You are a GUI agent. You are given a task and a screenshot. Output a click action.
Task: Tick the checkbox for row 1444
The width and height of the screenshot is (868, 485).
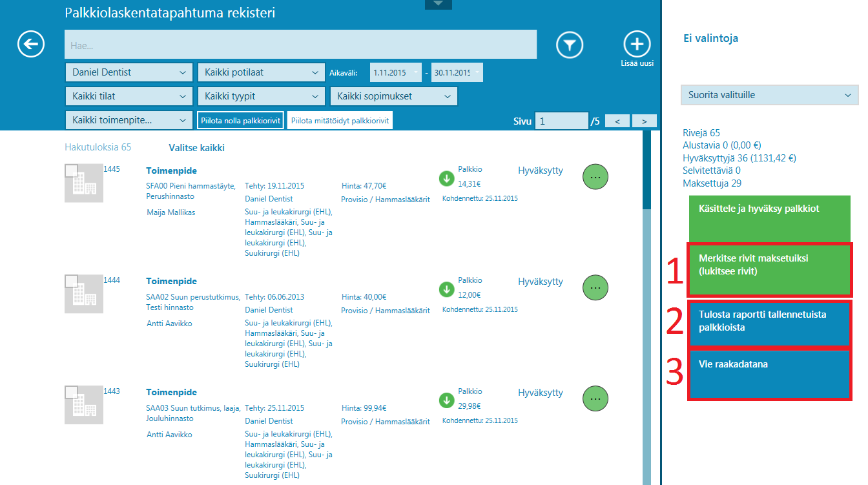click(x=72, y=282)
